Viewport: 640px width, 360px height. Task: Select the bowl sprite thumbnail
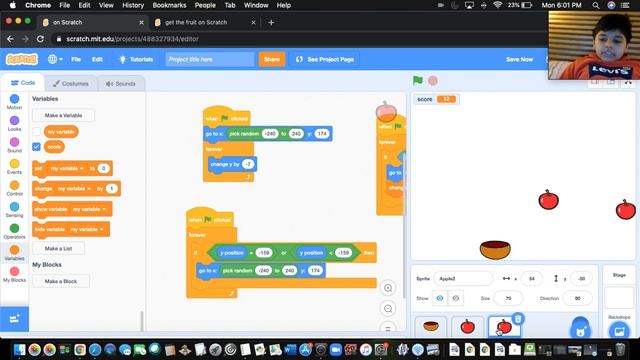tap(431, 326)
